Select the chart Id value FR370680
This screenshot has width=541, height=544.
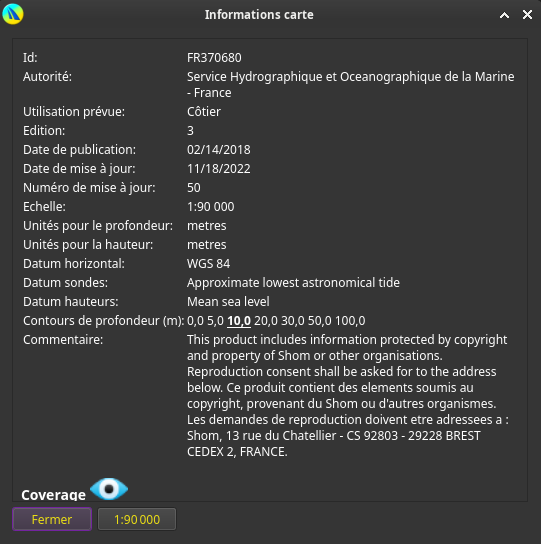coord(214,58)
